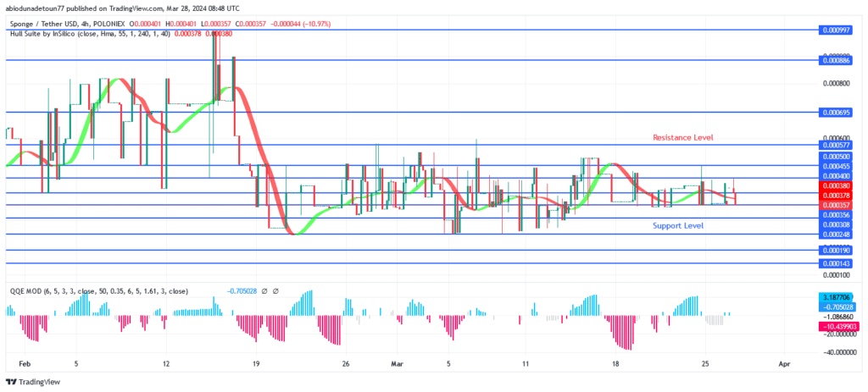868x392 pixels.
Task: Select the 0.000500 price axis label
Action: [x=834, y=157]
